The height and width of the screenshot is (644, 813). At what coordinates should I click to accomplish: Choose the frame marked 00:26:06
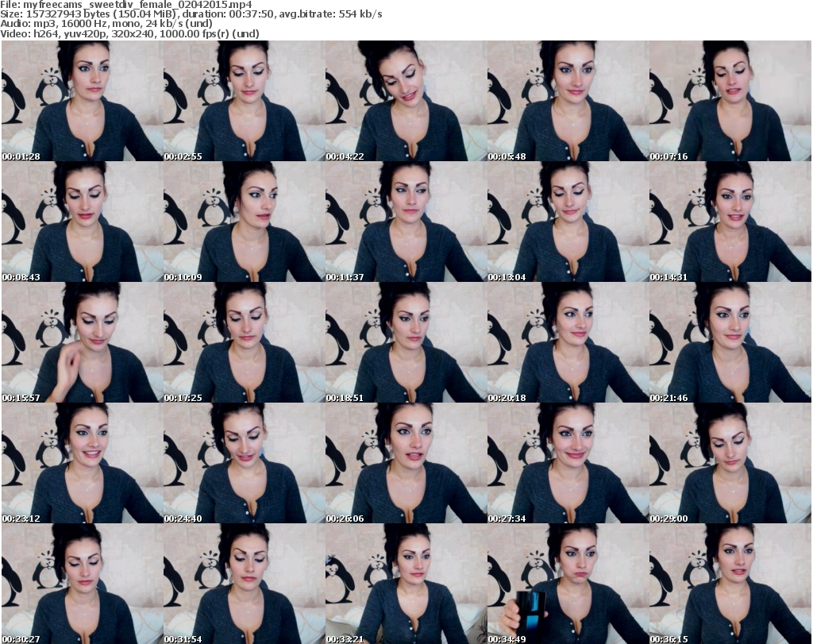(x=406, y=464)
